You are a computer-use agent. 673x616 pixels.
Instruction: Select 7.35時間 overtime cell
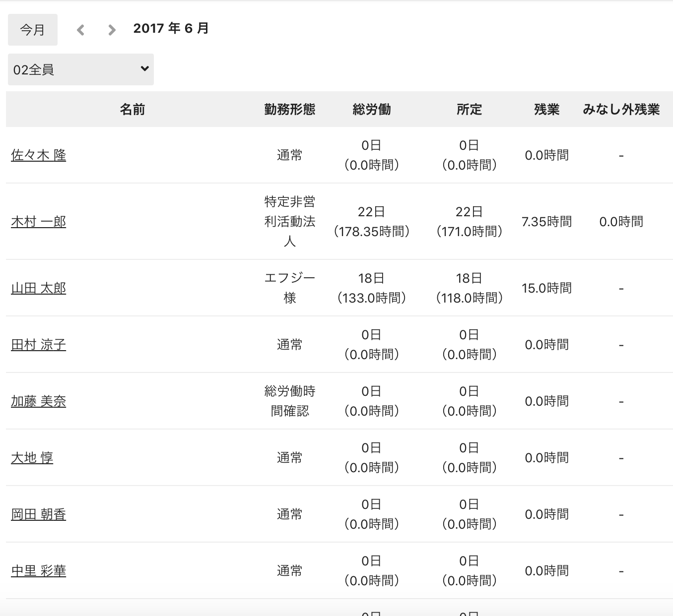pos(547,222)
